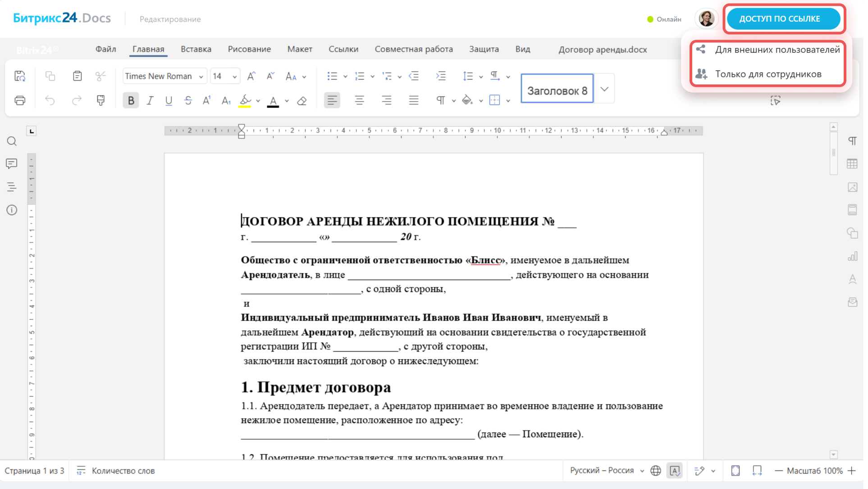The height and width of the screenshot is (489, 868).
Task: Toggle nonprinting characters paragraph mark button
Action: 440,100
